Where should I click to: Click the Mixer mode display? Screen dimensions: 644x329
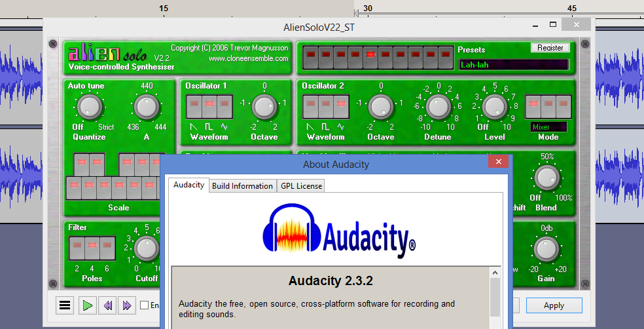548,127
